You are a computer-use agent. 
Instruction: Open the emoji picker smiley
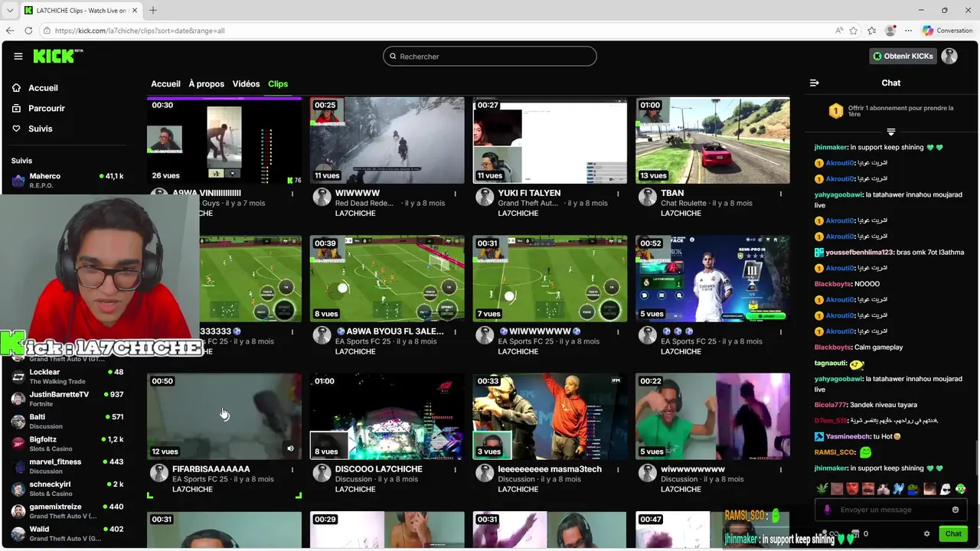pos(955,510)
